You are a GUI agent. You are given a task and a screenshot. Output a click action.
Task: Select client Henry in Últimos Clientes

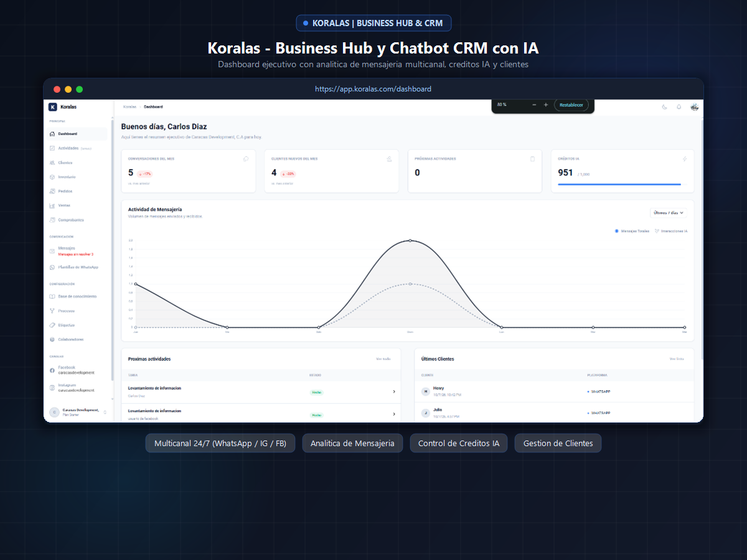point(554,391)
